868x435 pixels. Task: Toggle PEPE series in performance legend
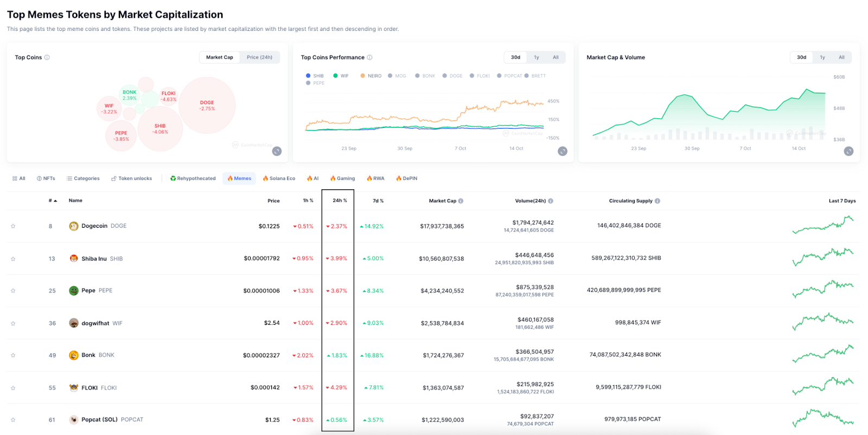(315, 83)
